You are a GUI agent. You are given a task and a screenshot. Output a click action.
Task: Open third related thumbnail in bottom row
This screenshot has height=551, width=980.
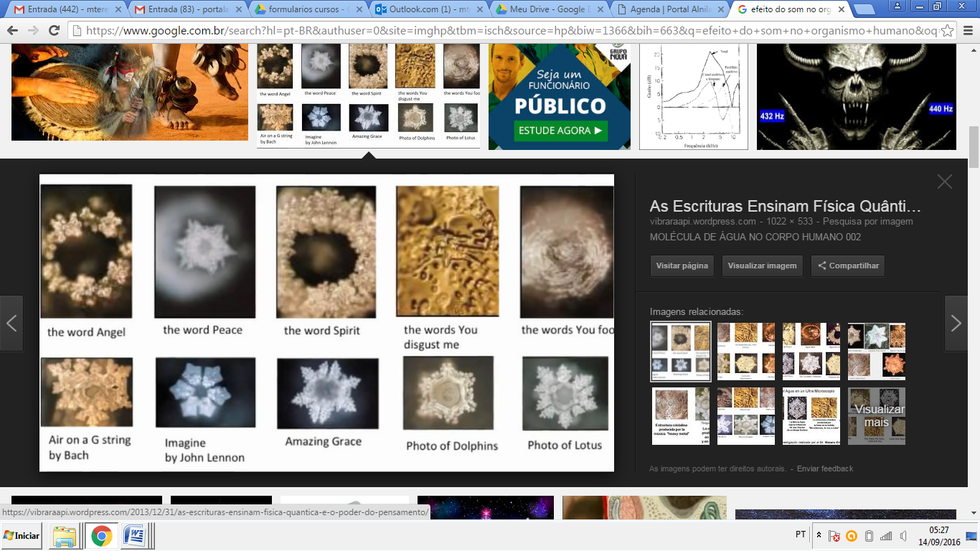pos(811,416)
